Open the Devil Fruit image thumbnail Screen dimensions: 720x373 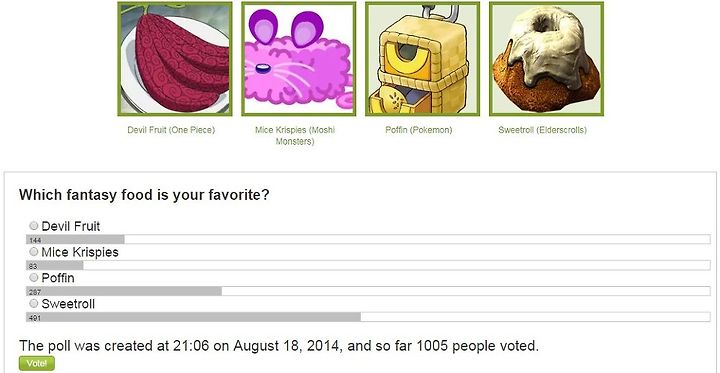[174, 59]
